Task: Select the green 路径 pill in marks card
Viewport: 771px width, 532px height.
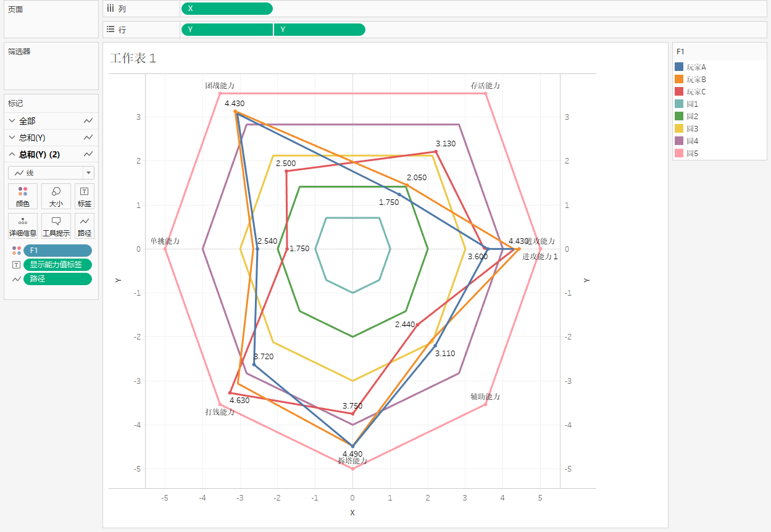Action: [57, 279]
